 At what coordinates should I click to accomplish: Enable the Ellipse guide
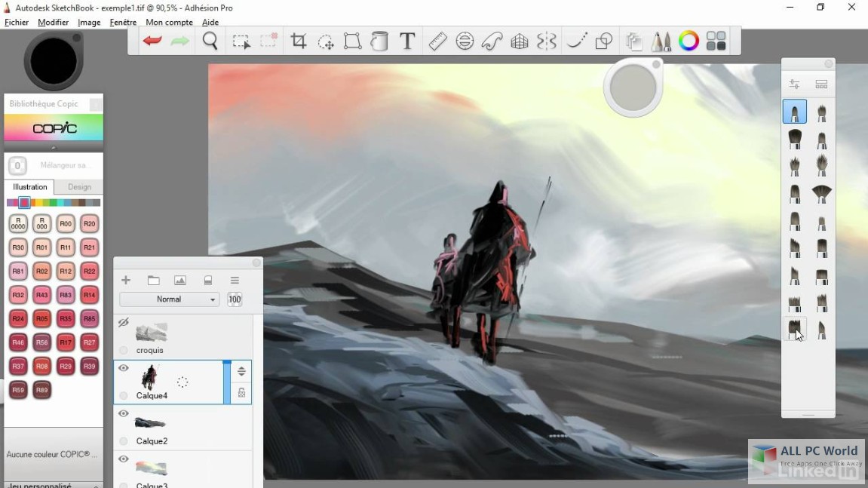465,41
